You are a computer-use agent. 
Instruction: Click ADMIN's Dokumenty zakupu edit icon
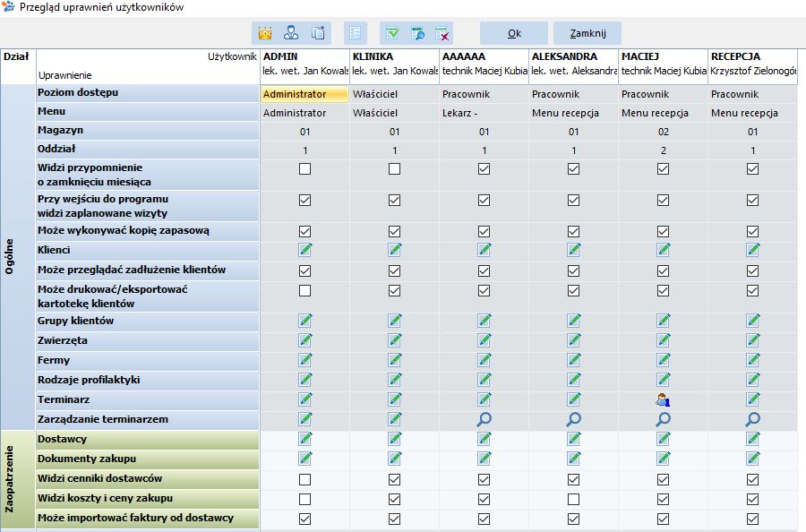coord(305,459)
